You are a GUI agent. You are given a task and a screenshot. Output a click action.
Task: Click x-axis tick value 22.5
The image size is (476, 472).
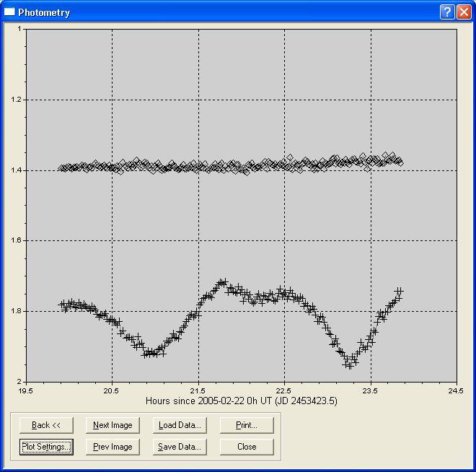283,390
